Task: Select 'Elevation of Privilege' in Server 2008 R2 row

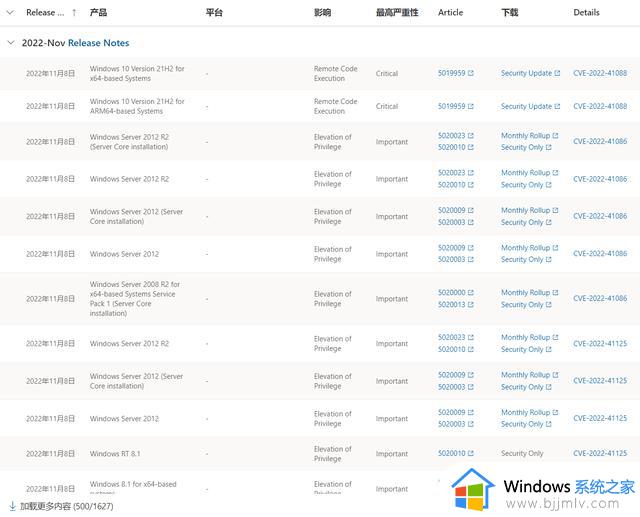Action: click(333, 299)
